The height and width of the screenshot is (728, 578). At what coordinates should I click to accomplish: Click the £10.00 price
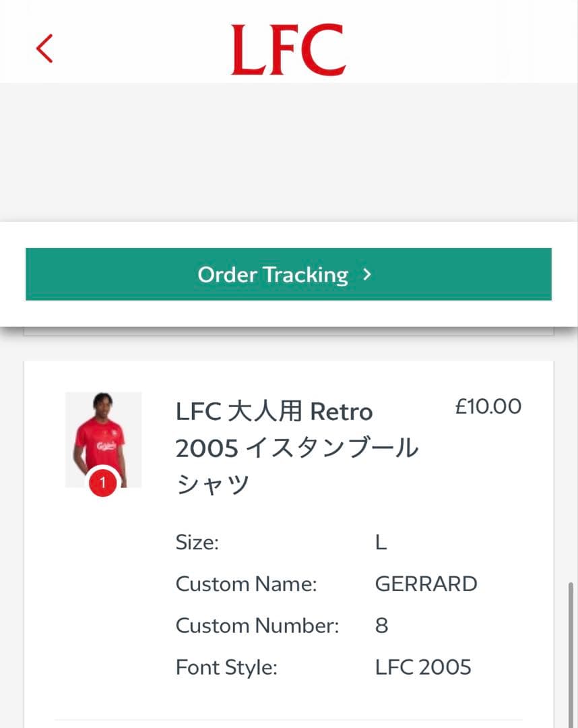tap(487, 406)
